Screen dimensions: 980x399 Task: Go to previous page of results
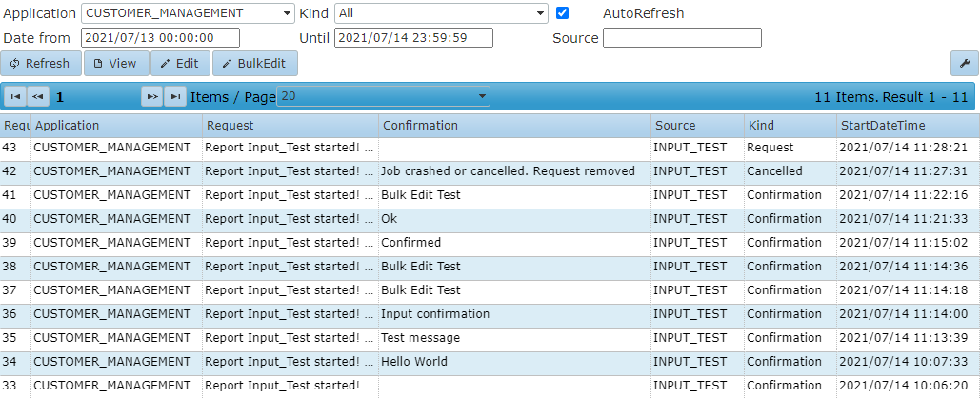(x=37, y=96)
